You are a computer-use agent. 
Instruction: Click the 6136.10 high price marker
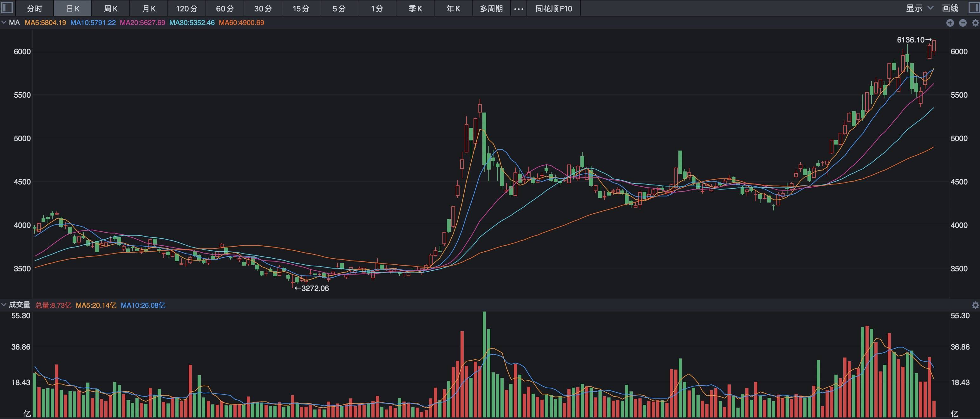914,40
